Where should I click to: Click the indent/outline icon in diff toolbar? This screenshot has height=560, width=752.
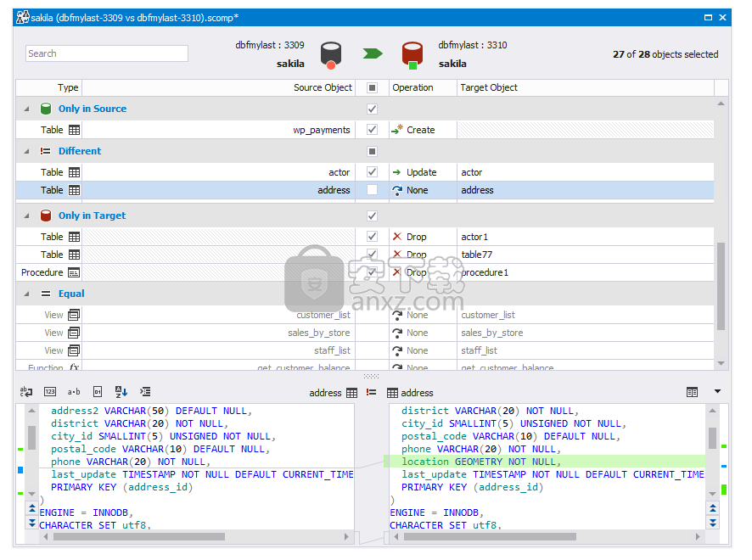point(145,392)
